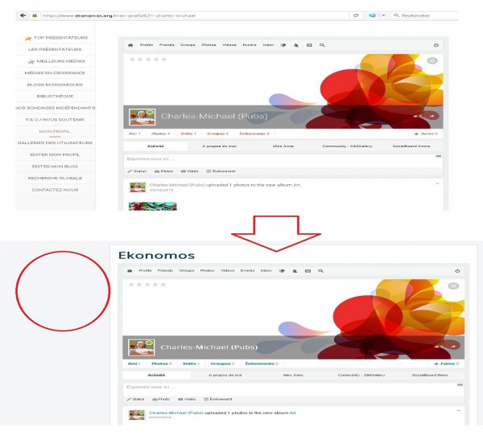
Task: Open CONTACTEZ-NOUS sidebar entry
Action: 56,190
